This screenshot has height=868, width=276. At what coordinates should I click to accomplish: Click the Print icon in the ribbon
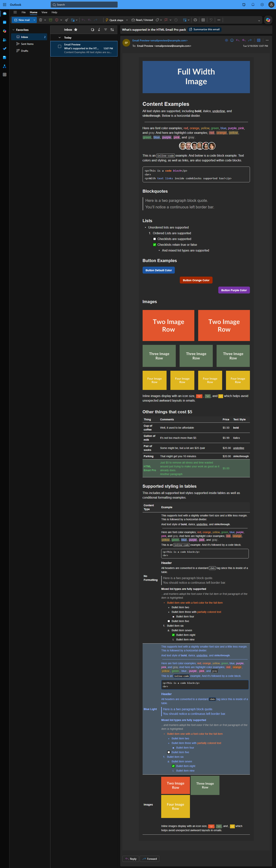coord(195,20)
